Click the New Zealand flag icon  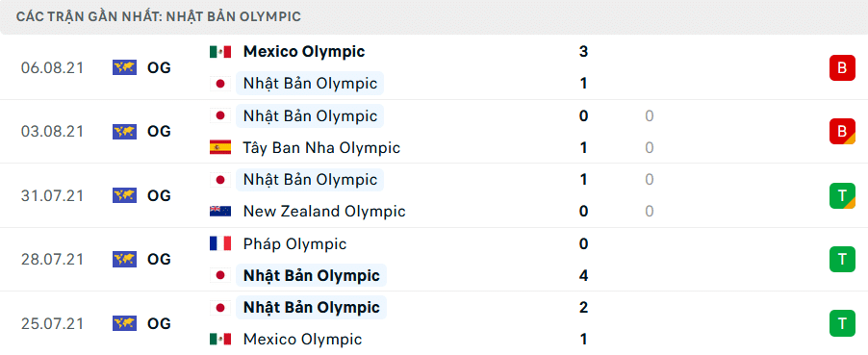(219, 212)
